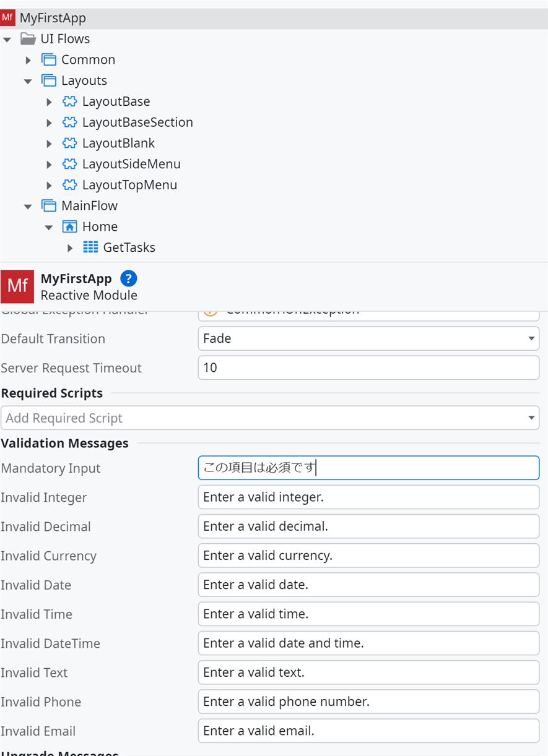Select the LayoutBlank tree item
Screen dimensions: 548x756
(x=118, y=144)
